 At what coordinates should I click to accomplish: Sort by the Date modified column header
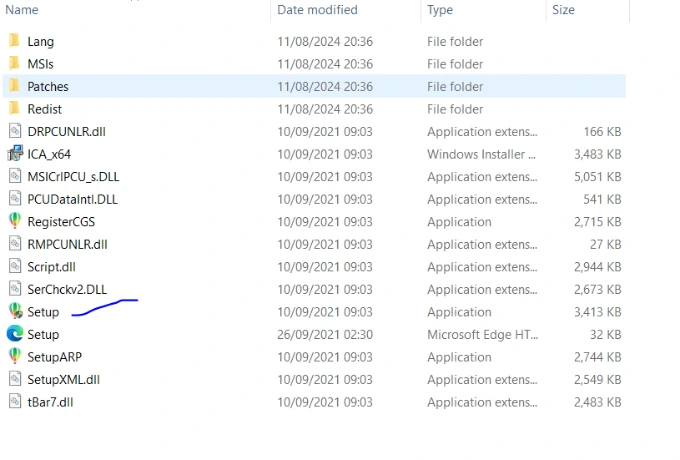coord(317,10)
